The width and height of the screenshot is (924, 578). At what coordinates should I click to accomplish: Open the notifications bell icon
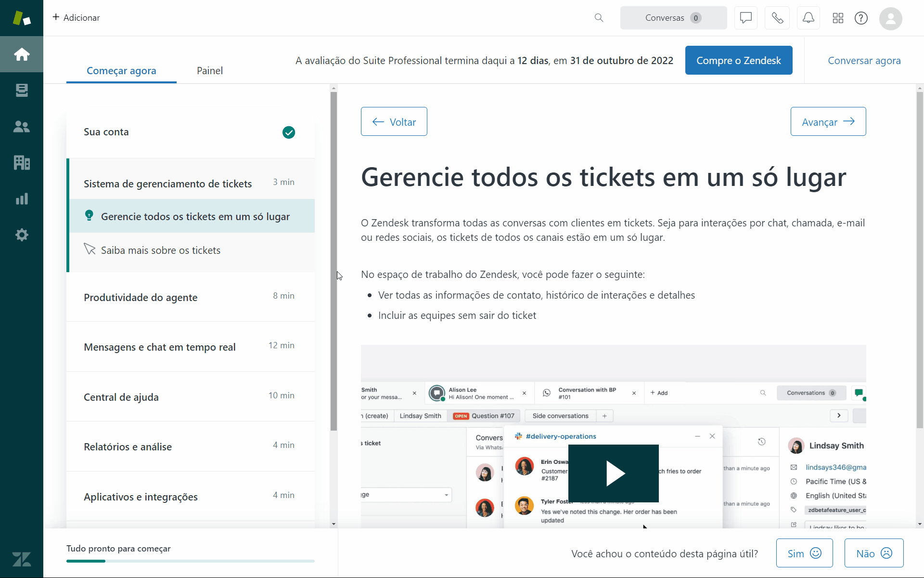tap(808, 18)
